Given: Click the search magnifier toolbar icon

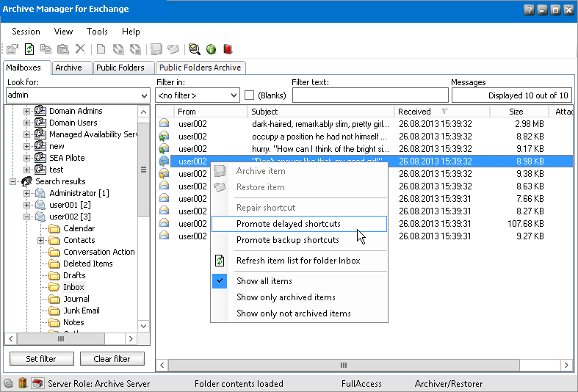Looking at the screenshot, I should coord(194,49).
